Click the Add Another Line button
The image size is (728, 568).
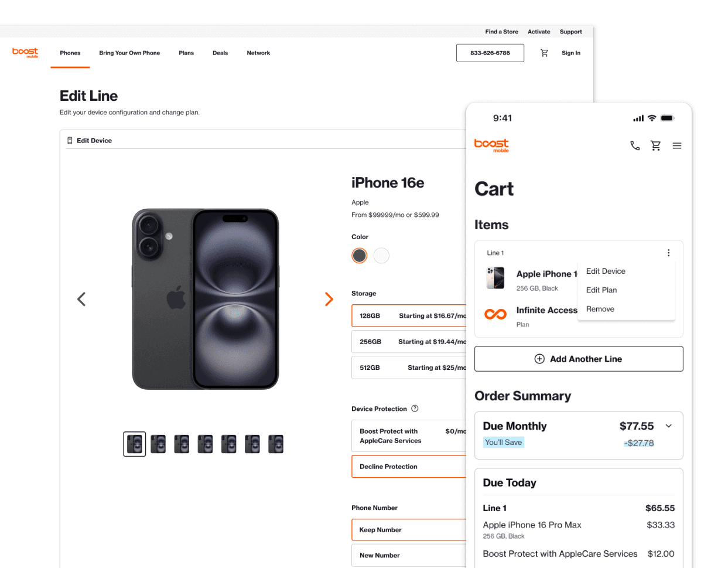click(x=579, y=359)
